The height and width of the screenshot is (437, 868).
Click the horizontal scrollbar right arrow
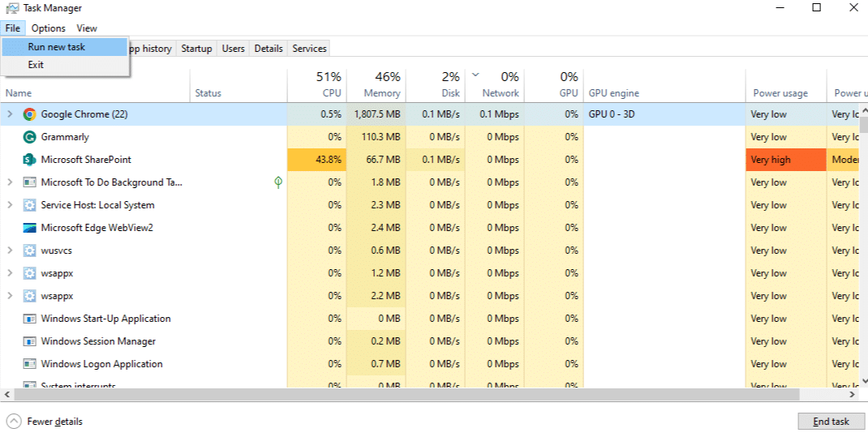point(852,394)
